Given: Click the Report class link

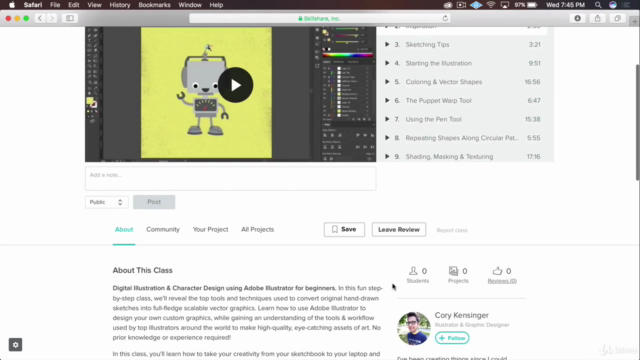Looking at the screenshot, I should coord(452,230).
